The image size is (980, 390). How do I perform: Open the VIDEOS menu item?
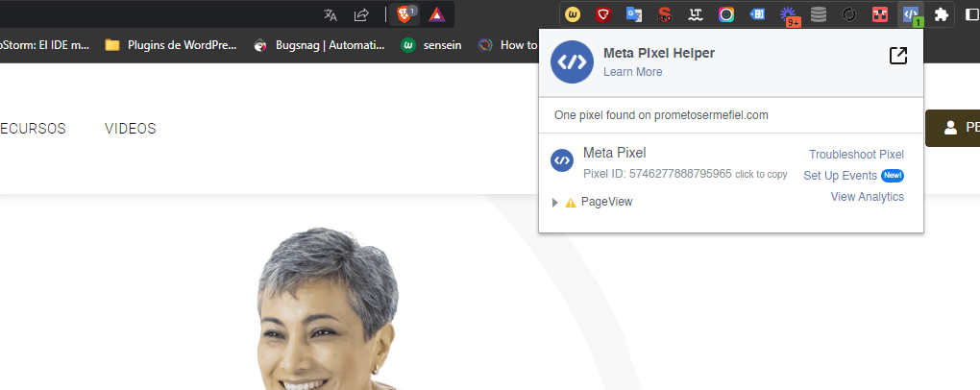(131, 128)
